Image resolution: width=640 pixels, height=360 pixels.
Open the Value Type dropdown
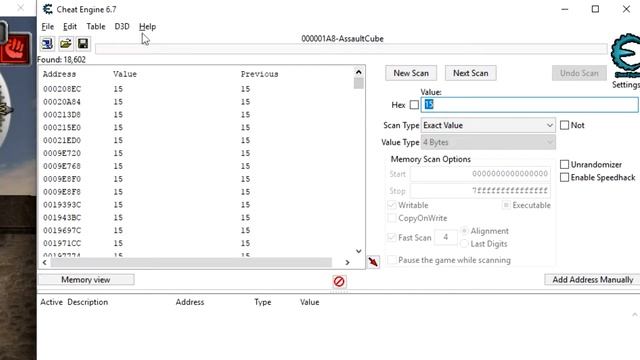click(x=488, y=142)
